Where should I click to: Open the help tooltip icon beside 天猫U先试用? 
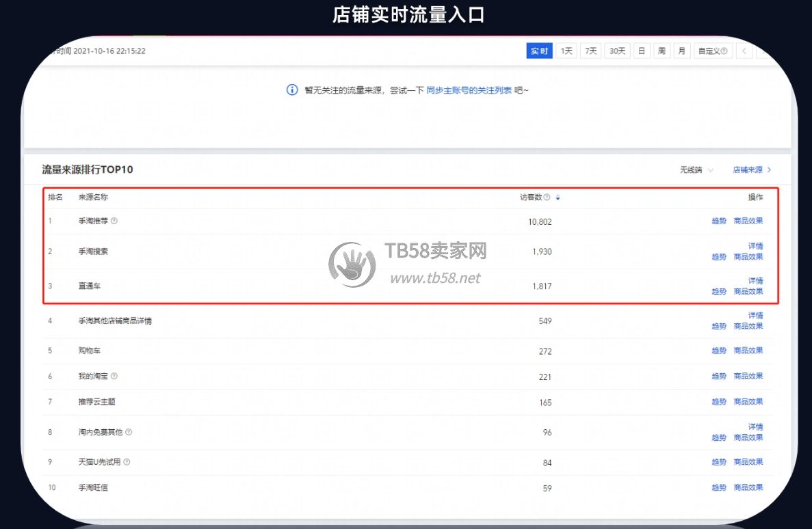(127, 462)
